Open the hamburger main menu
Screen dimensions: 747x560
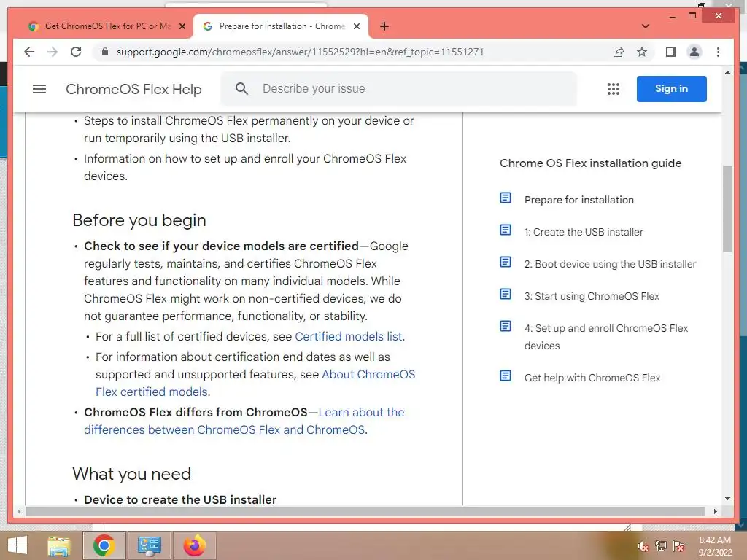(x=39, y=89)
